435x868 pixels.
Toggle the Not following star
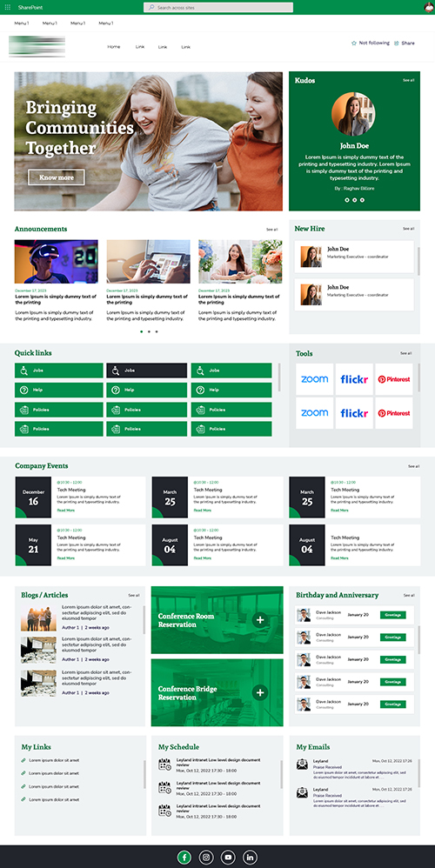pyautogui.click(x=353, y=43)
